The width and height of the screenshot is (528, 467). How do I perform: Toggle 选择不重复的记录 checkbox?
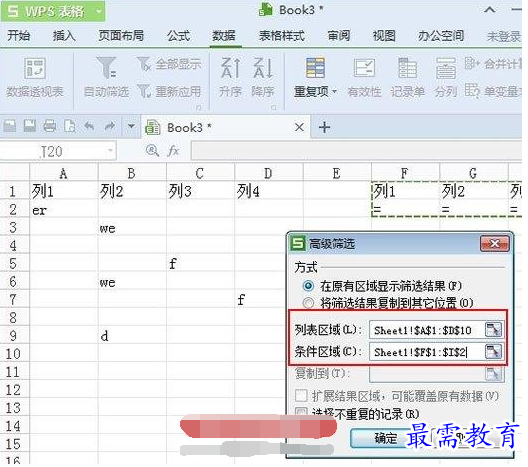[x=301, y=413]
